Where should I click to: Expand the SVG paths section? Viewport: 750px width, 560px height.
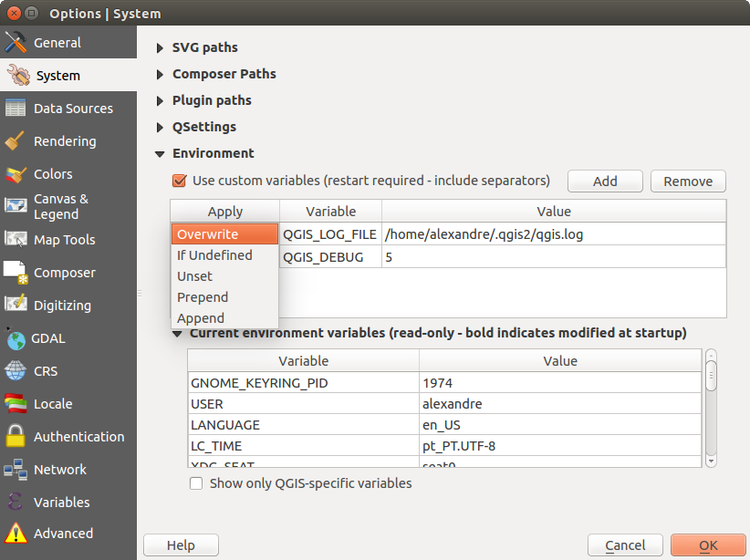161,47
